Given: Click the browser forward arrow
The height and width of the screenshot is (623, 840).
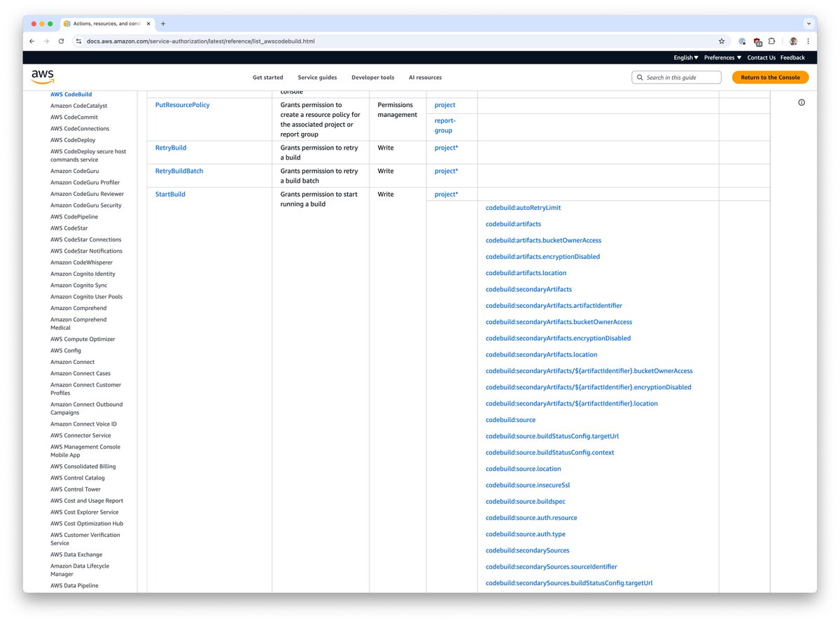Looking at the screenshot, I should point(47,41).
